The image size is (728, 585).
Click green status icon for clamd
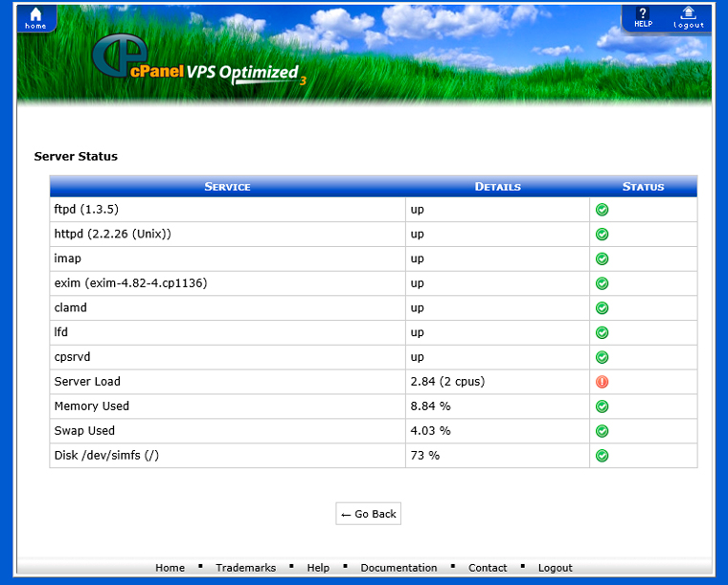[x=603, y=308]
